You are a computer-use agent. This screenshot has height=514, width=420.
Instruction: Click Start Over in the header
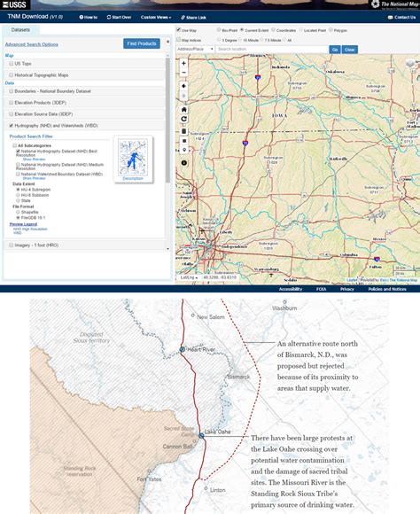point(119,17)
